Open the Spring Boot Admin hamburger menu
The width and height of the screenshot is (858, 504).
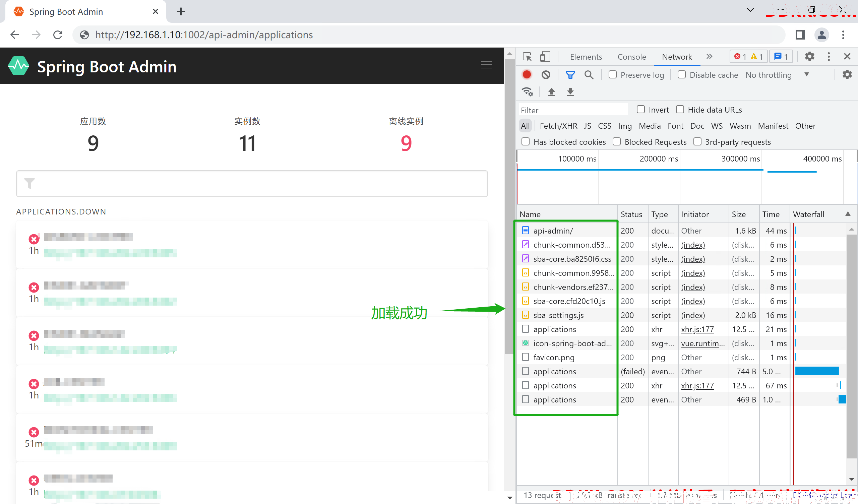pyautogui.click(x=486, y=65)
